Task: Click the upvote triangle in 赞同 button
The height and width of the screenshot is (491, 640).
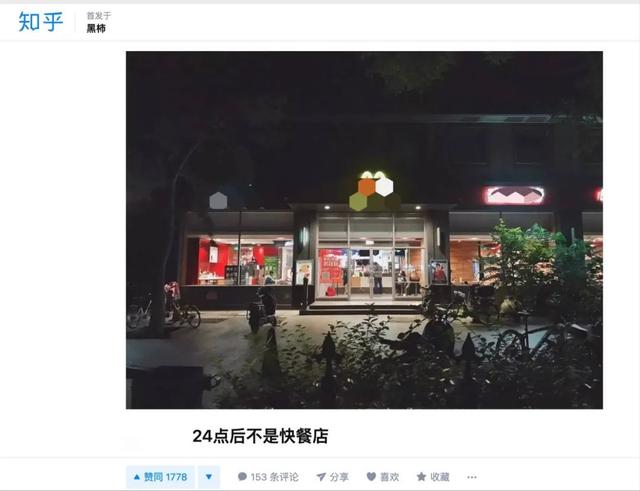Action: point(137,477)
